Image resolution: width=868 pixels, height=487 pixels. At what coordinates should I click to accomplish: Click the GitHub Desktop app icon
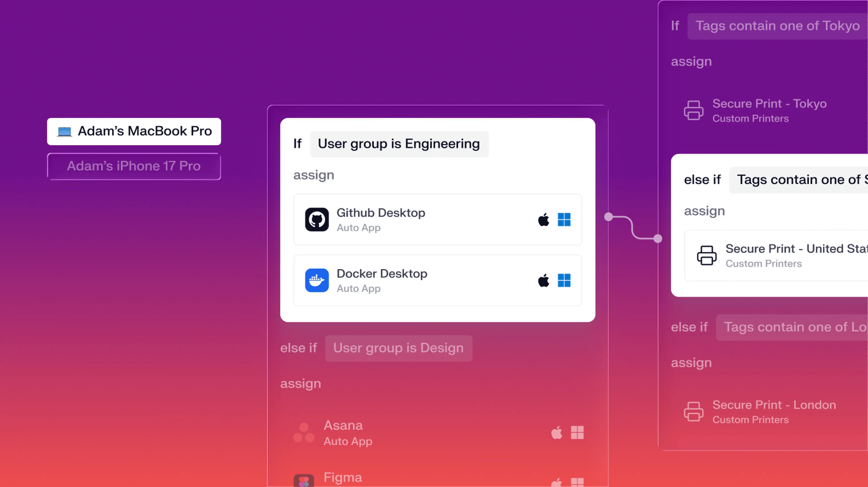point(317,219)
